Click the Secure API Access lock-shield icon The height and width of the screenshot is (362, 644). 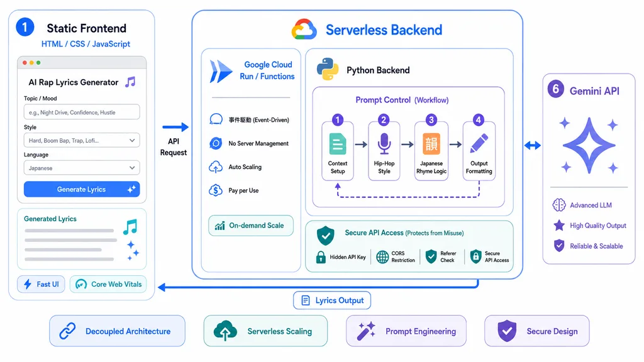[475, 256]
